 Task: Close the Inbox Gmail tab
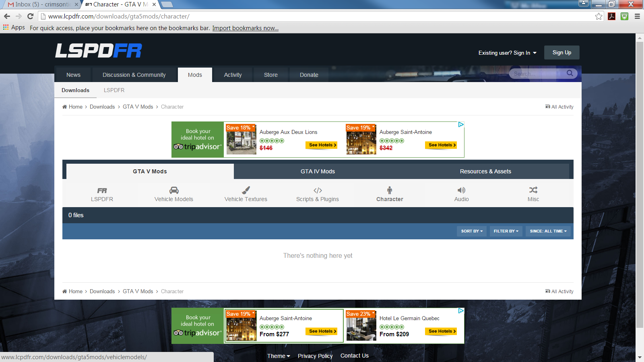coord(76,4)
